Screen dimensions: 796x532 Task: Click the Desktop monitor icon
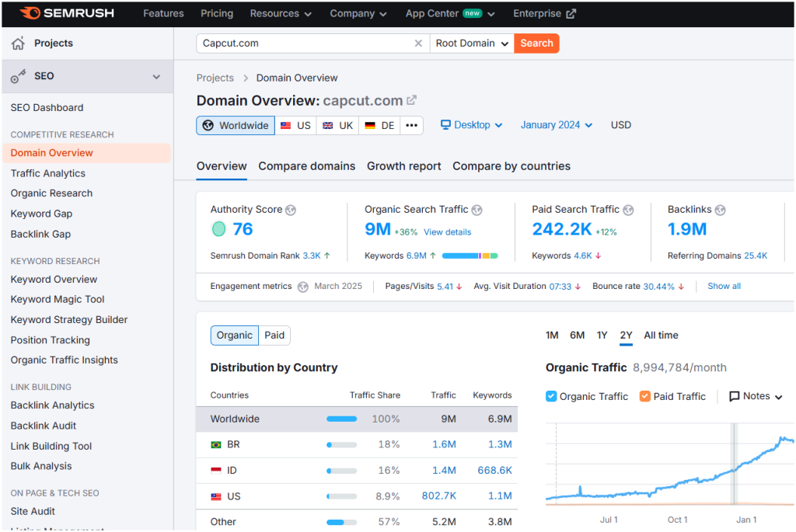point(445,125)
